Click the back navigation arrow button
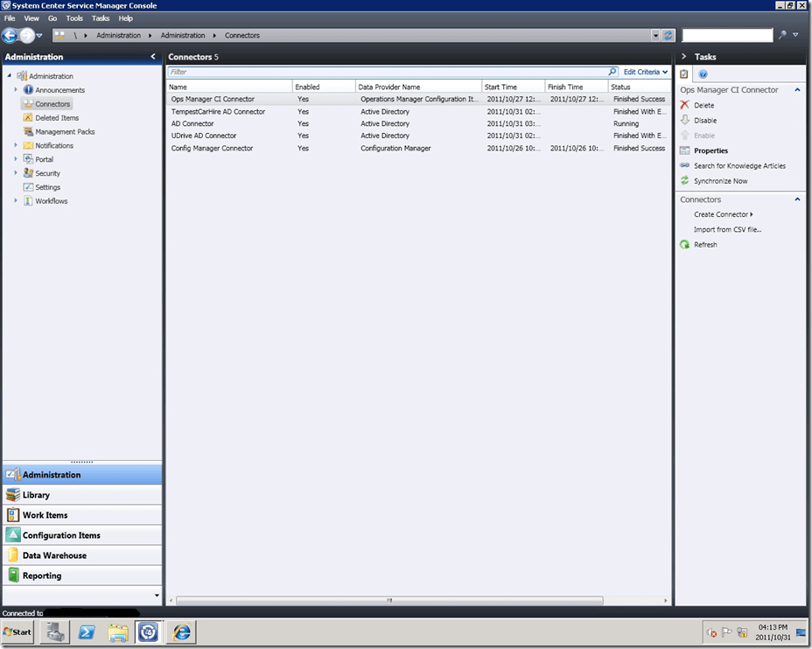812x649 pixels. point(10,36)
